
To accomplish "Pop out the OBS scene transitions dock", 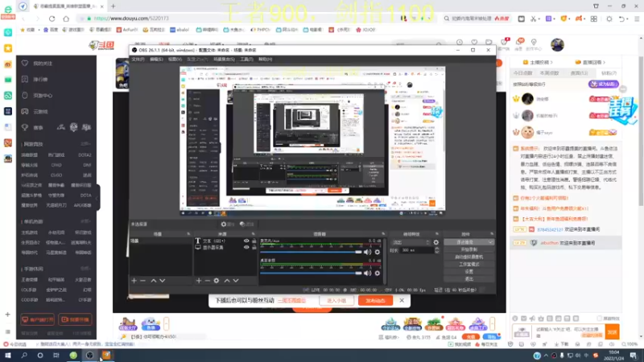I will (x=437, y=234).
